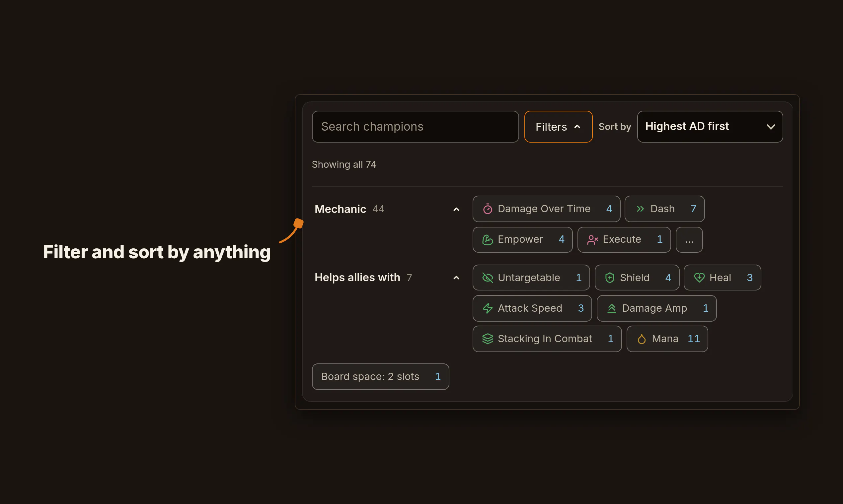Toggle the Damage Amp filter chip

(x=657, y=308)
